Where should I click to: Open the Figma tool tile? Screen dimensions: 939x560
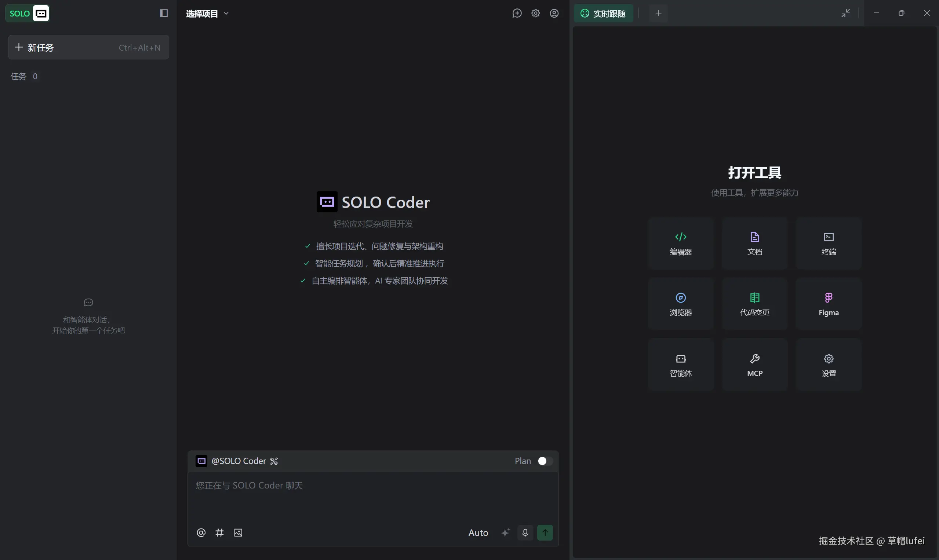(x=829, y=304)
